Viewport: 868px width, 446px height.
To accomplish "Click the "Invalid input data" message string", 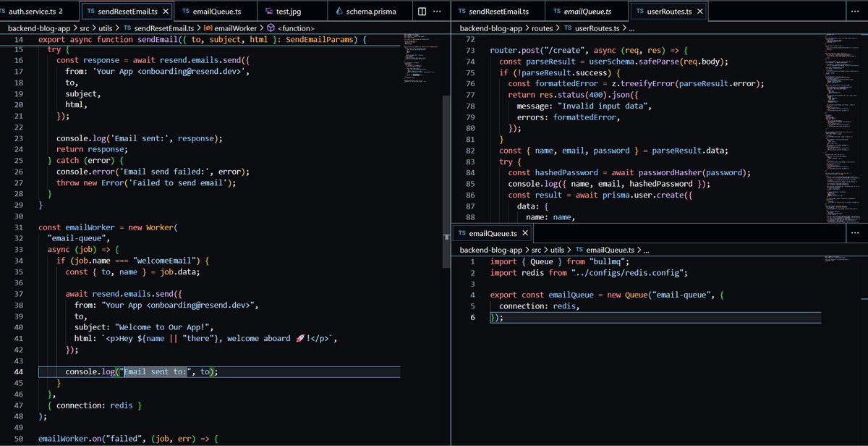I will pos(606,106).
